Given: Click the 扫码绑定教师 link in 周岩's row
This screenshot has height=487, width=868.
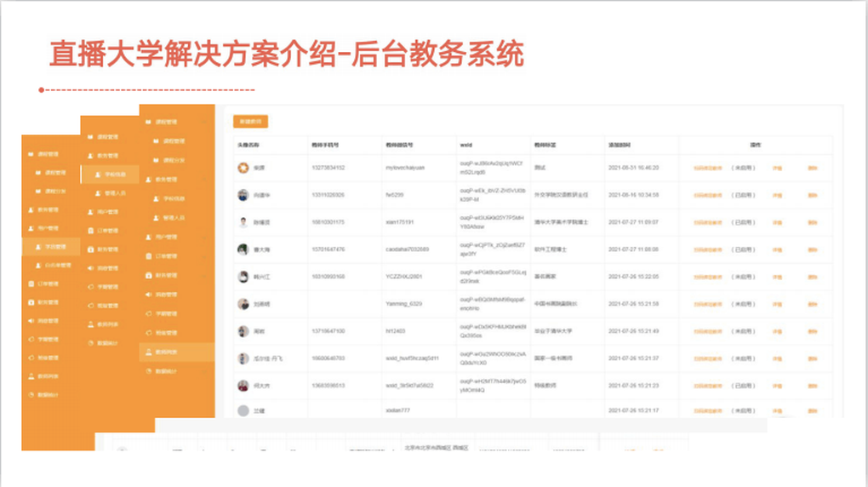Looking at the screenshot, I should pos(707,331).
